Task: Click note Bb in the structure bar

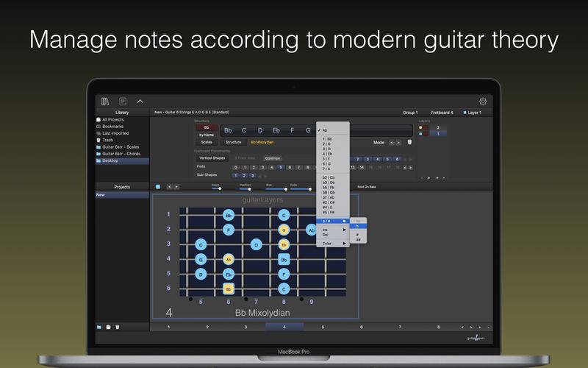Action: coord(228,130)
